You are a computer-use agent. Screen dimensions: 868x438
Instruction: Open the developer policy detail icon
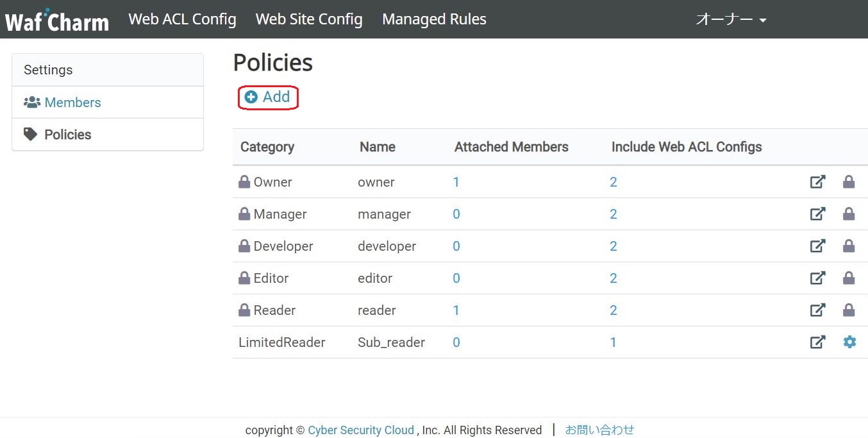tap(817, 246)
